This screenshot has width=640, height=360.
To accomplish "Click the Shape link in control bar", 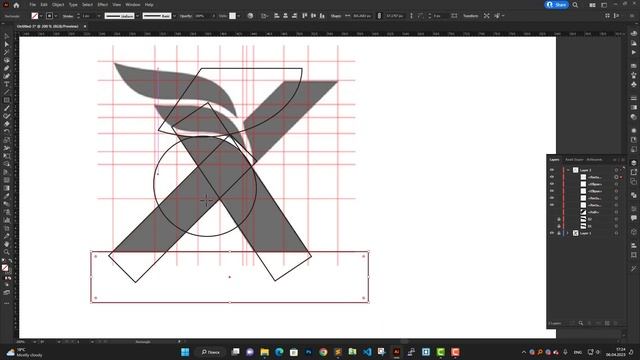I will 336,16.
